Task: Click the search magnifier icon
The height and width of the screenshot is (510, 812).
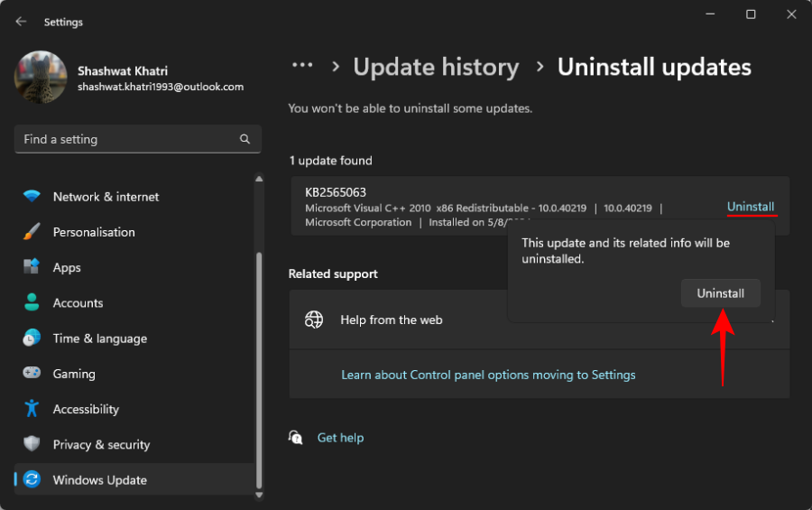Action: [x=245, y=140]
